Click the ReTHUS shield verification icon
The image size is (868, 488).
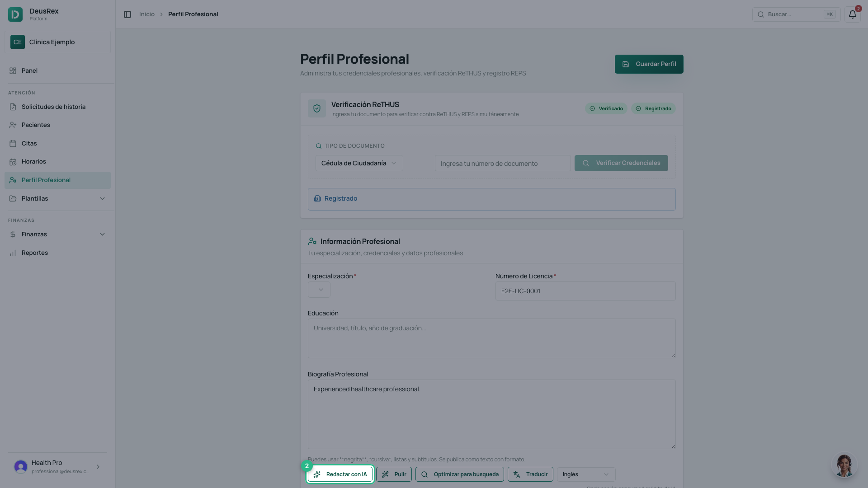317,108
